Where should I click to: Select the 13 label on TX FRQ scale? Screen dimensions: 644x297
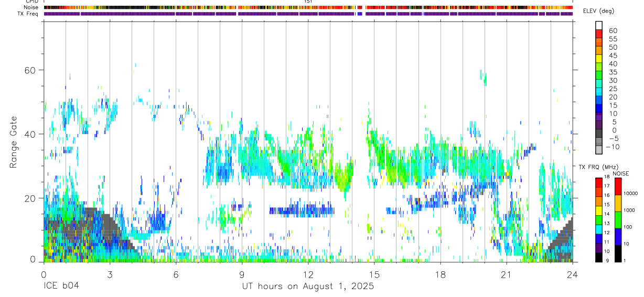tap(608, 224)
